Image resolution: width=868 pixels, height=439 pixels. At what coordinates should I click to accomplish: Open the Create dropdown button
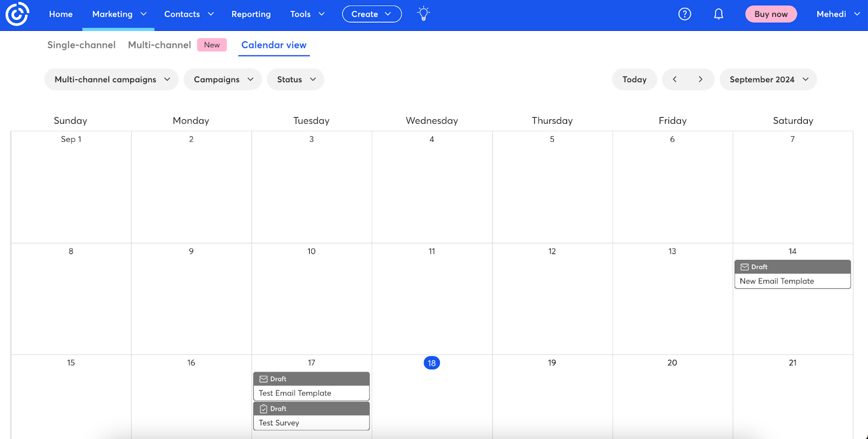372,14
